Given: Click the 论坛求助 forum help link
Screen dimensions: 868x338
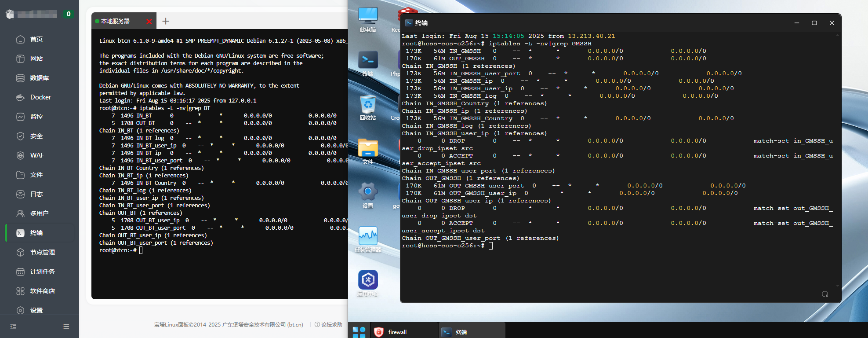Looking at the screenshot, I should tap(329, 325).
